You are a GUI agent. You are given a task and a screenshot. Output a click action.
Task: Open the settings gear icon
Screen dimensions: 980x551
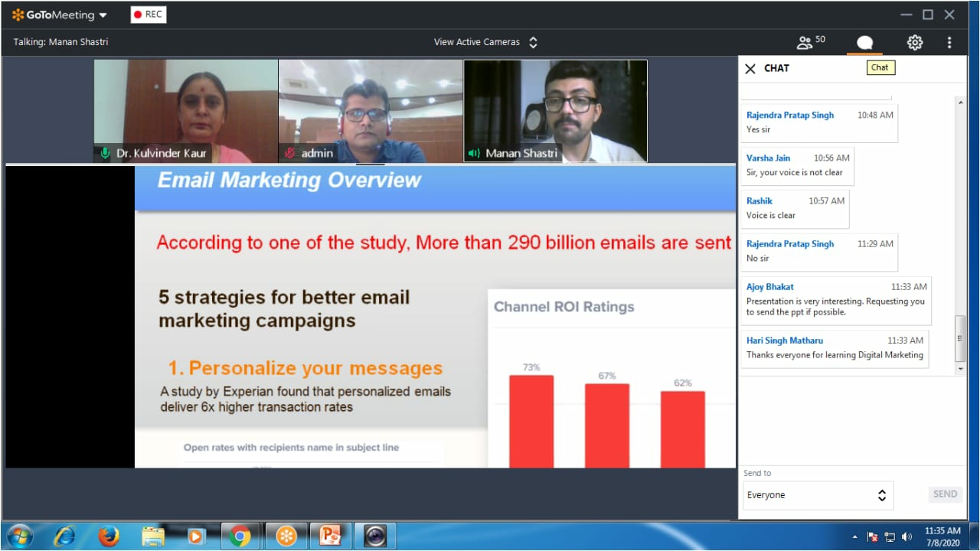(914, 43)
